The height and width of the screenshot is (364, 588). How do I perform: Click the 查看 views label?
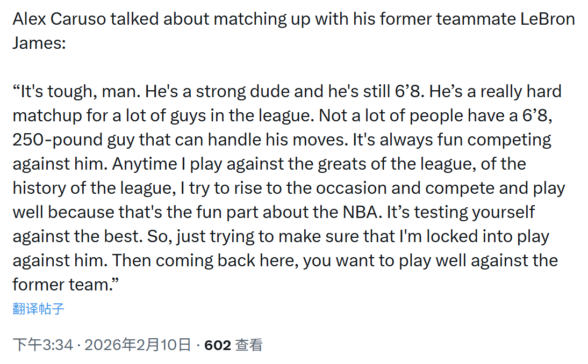[x=249, y=345]
